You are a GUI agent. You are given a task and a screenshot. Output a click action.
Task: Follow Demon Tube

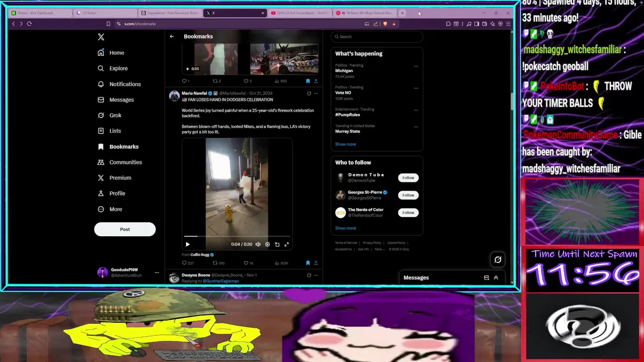(408, 177)
